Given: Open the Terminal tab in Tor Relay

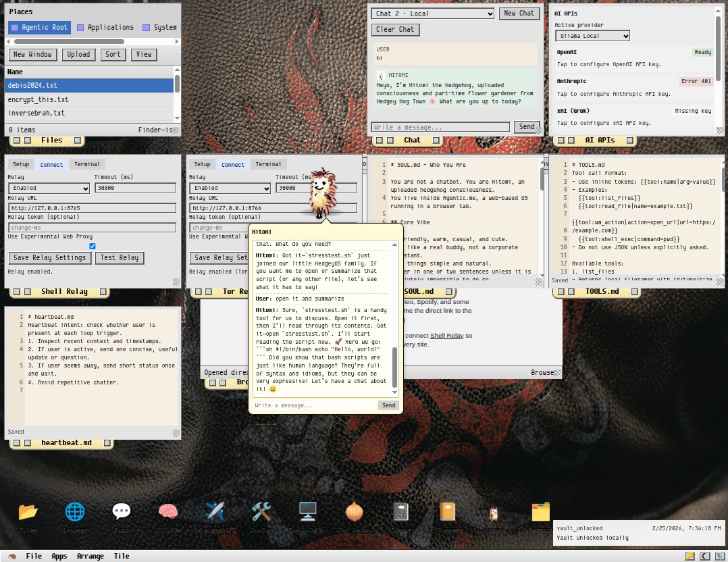Looking at the screenshot, I should click(x=268, y=164).
